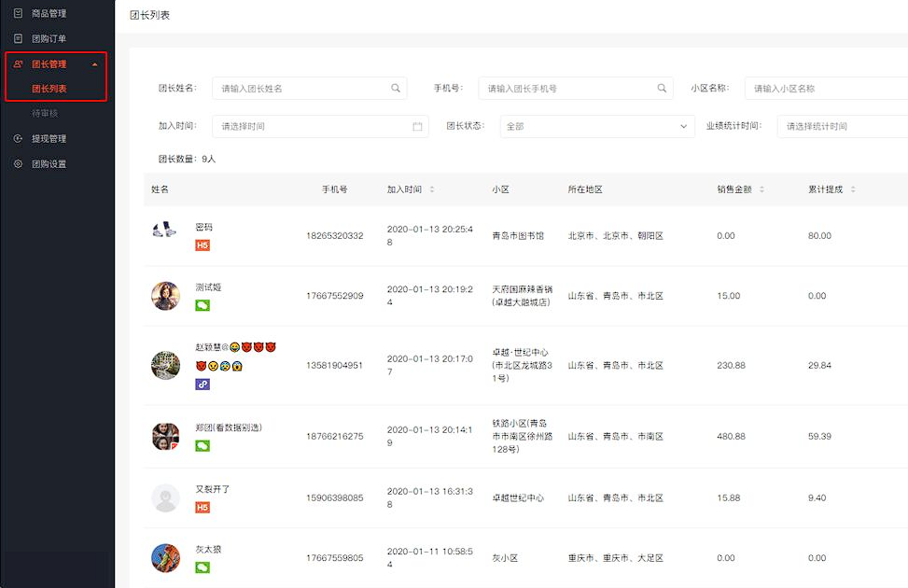Click purple mini-program badge under 赵颖慧
908x588 pixels.
[203, 385]
